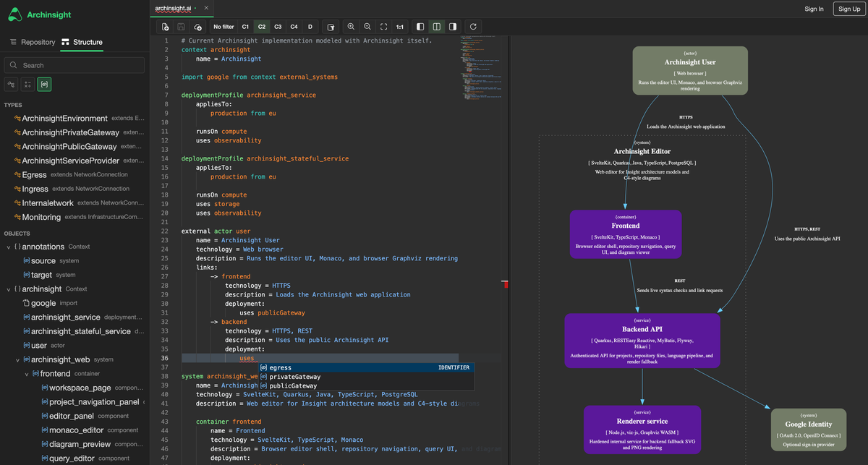This screenshot has height=465, width=868.
Task: Collapse the frontend container tree node
Action: click(x=27, y=374)
